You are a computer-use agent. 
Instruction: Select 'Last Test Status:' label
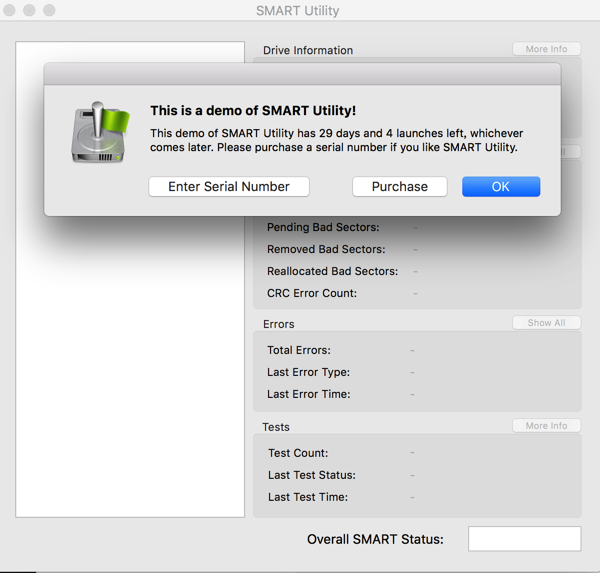tap(312, 475)
